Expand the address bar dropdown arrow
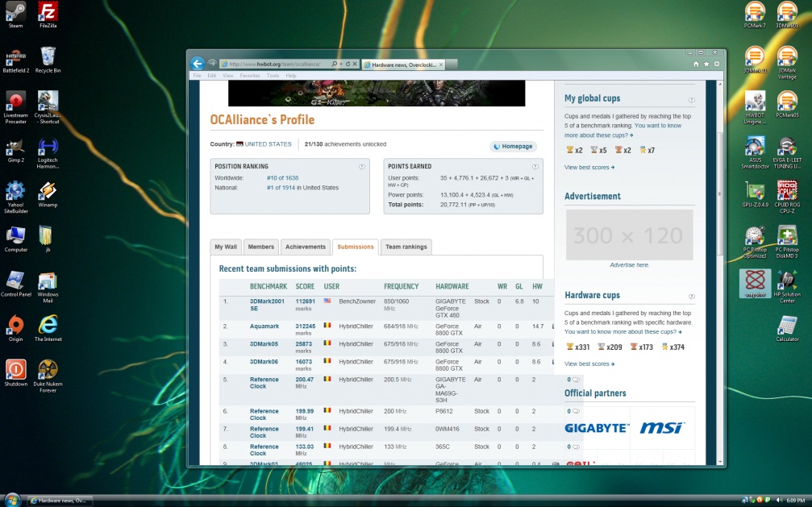812x507 pixels. [339, 64]
